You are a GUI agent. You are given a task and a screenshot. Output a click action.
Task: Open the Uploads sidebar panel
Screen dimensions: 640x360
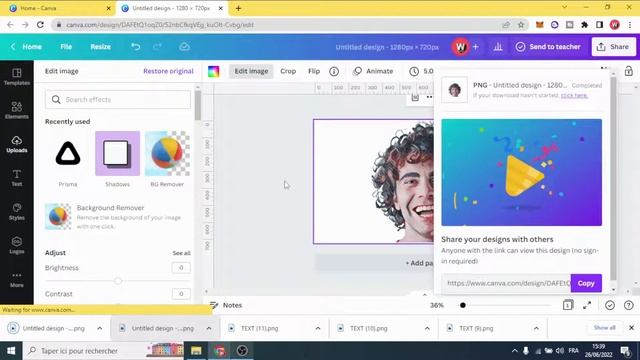(x=17, y=144)
